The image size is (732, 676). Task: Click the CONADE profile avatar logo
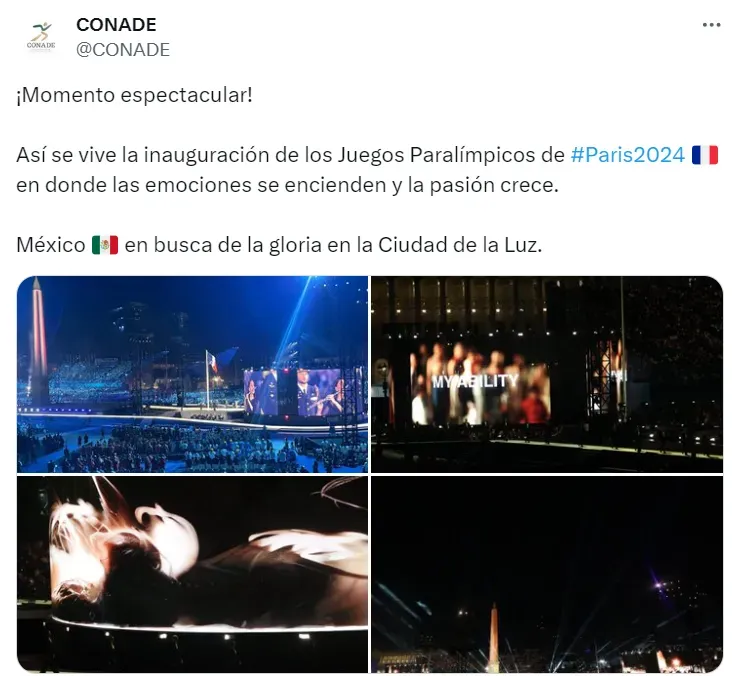click(41, 37)
